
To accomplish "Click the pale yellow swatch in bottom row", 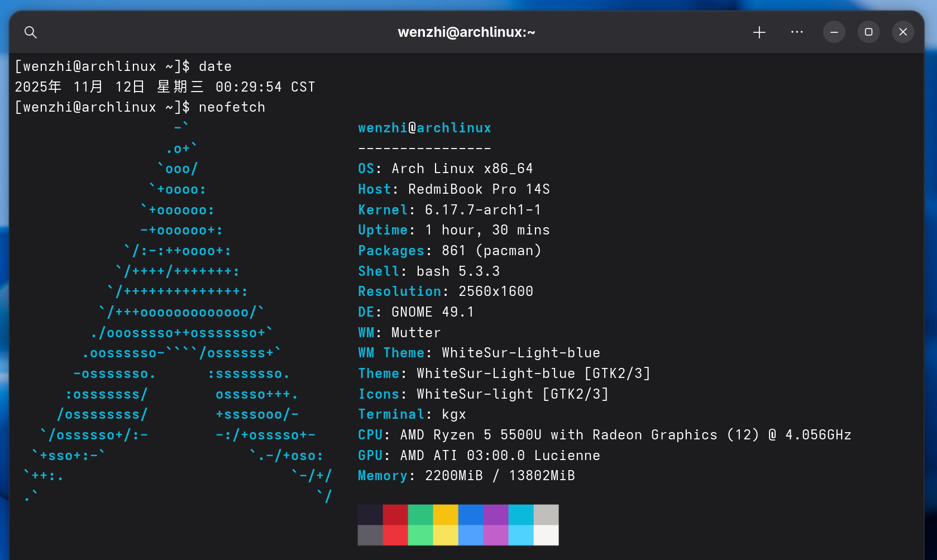I will tap(446, 535).
